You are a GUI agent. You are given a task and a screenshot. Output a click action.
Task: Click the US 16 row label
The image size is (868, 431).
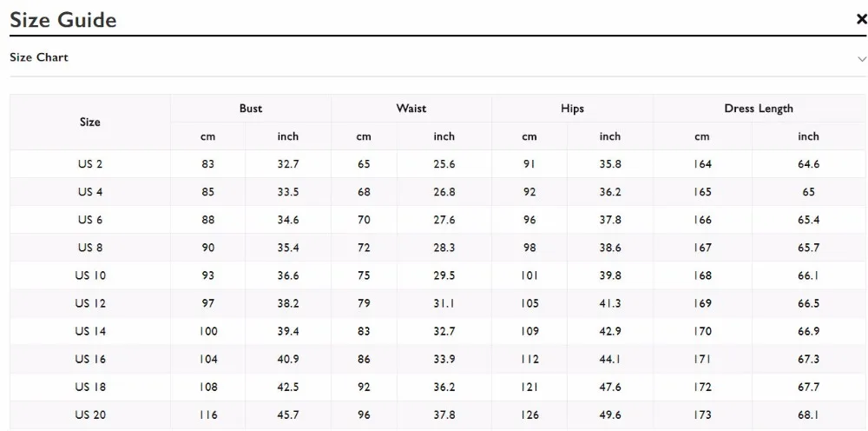90,359
